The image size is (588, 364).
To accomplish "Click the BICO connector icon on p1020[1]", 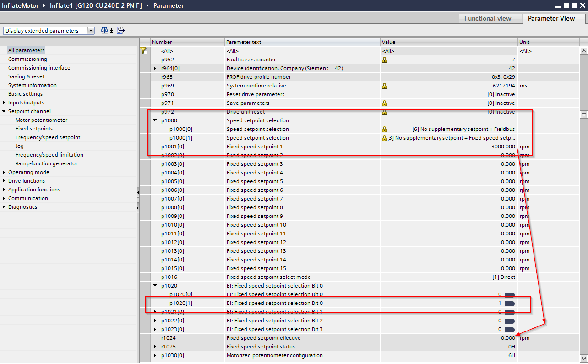I will point(510,303).
